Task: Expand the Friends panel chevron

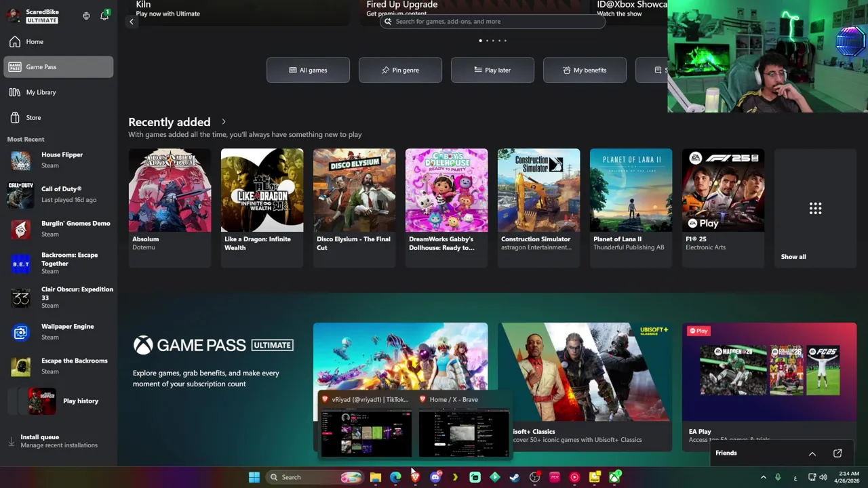Action: pos(812,453)
